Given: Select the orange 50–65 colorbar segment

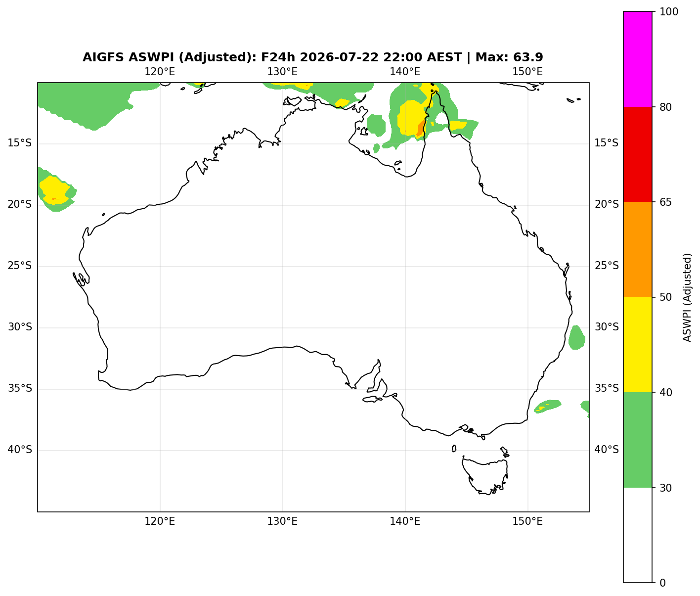Looking at the screenshot, I should [x=638, y=249].
